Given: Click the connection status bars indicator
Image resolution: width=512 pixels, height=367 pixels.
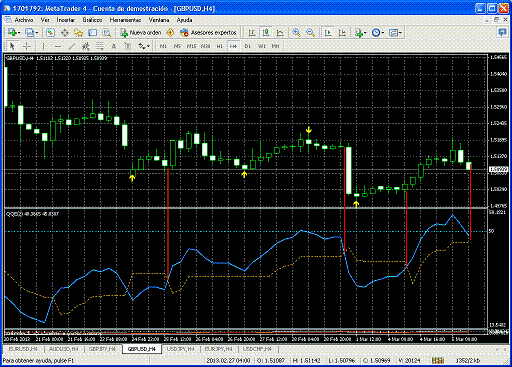Looking at the screenshot, I should [x=438, y=360].
